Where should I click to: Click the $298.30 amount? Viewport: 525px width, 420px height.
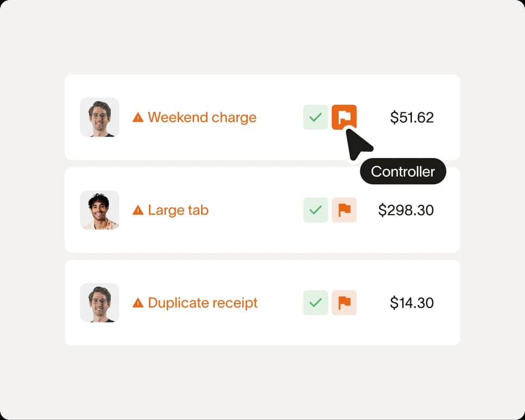click(x=406, y=210)
